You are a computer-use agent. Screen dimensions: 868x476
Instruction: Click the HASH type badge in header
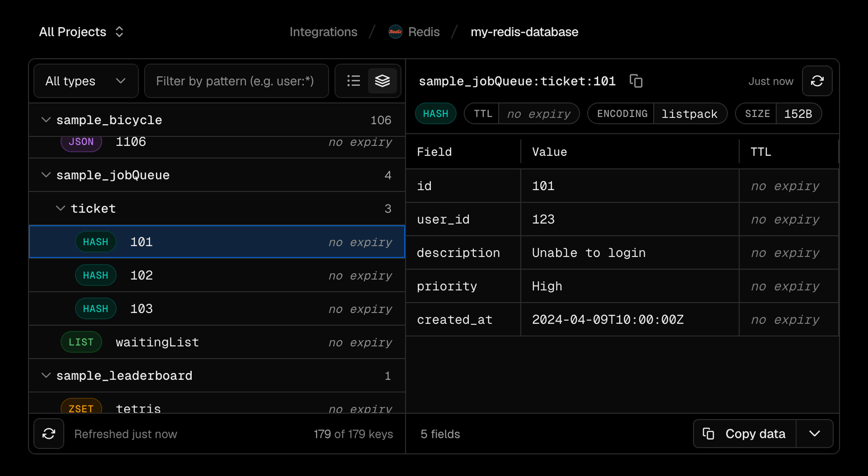click(x=435, y=113)
